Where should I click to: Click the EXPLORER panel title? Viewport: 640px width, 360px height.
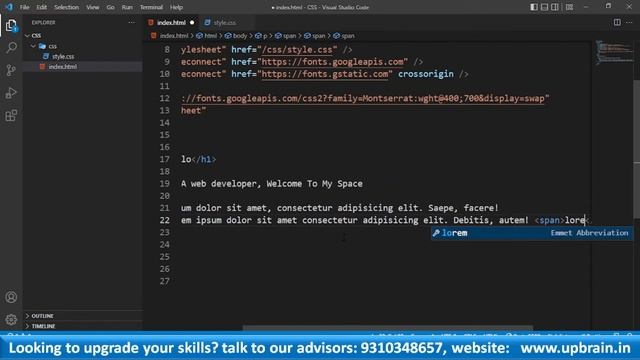44,22
